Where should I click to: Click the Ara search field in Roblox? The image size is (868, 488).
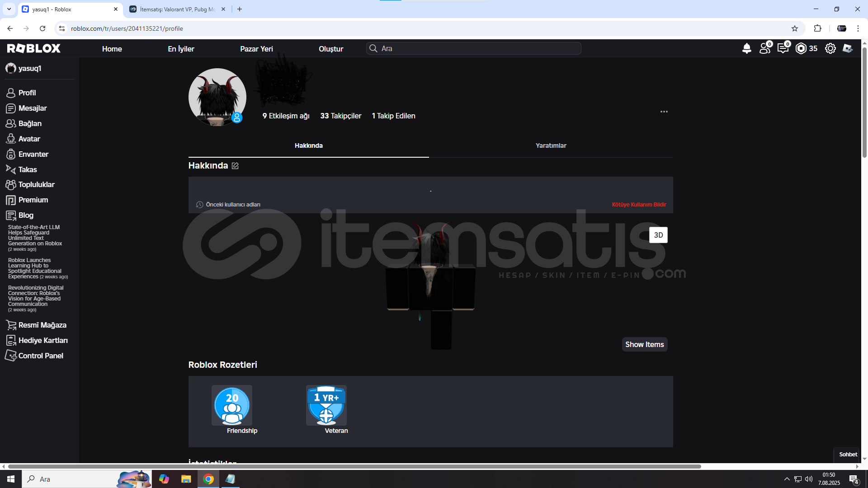[474, 48]
